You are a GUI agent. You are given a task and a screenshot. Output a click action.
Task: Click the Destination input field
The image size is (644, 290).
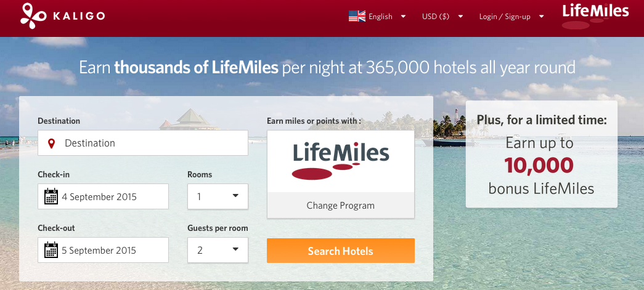[143, 143]
